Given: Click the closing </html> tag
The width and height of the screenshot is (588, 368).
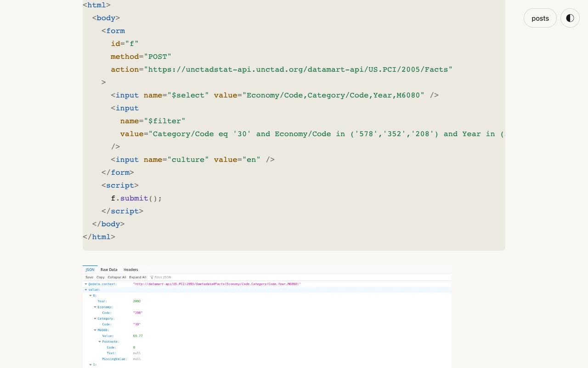Looking at the screenshot, I should [x=99, y=237].
